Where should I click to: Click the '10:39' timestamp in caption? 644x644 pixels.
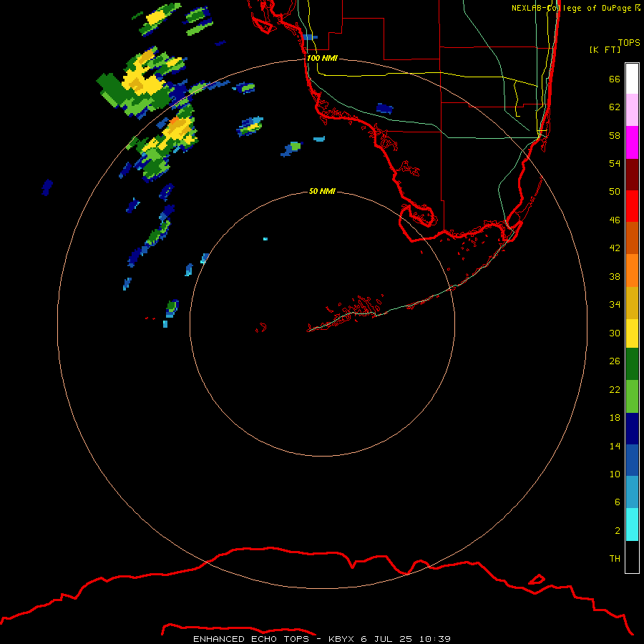point(435,639)
